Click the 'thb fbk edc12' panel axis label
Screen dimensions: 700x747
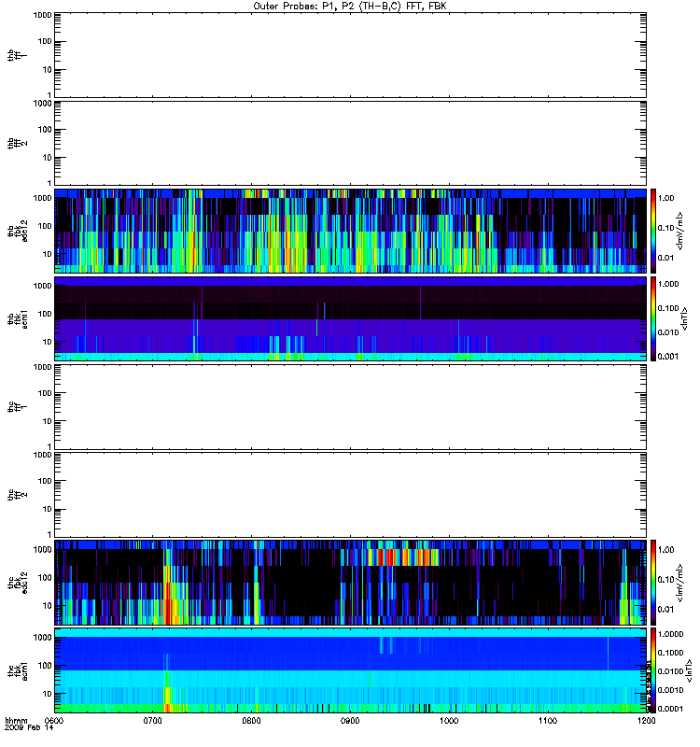17,231
